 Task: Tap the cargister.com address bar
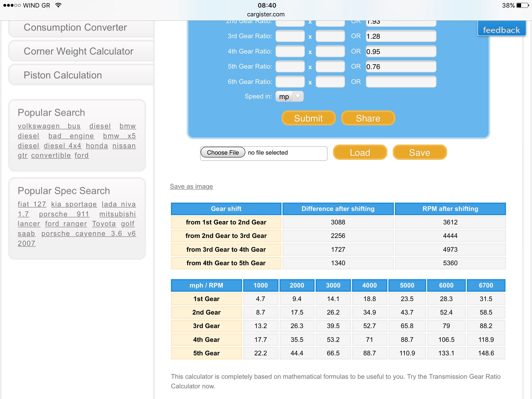pyautogui.click(x=266, y=15)
